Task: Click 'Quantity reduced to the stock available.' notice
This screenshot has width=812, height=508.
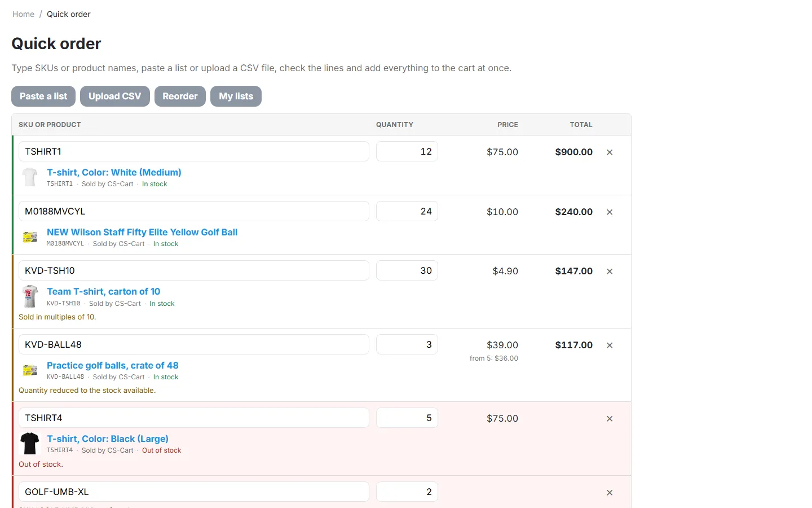Action: [87, 391]
